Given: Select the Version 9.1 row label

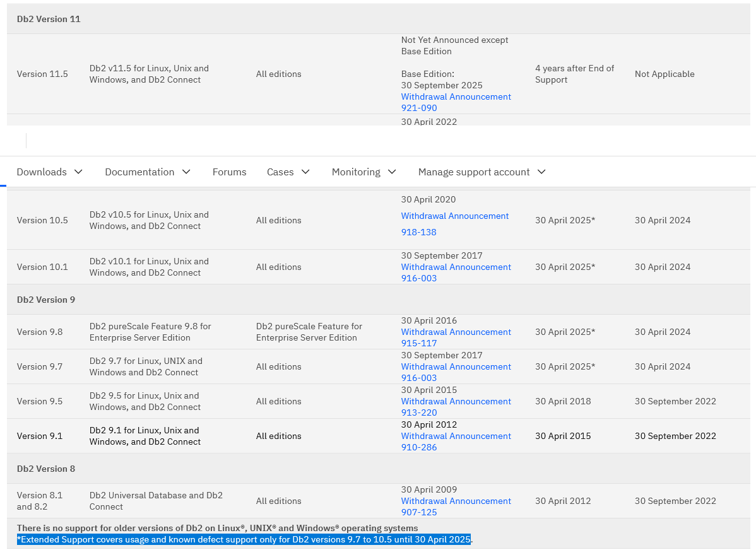Looking at the screenshot, I should 40,436.
